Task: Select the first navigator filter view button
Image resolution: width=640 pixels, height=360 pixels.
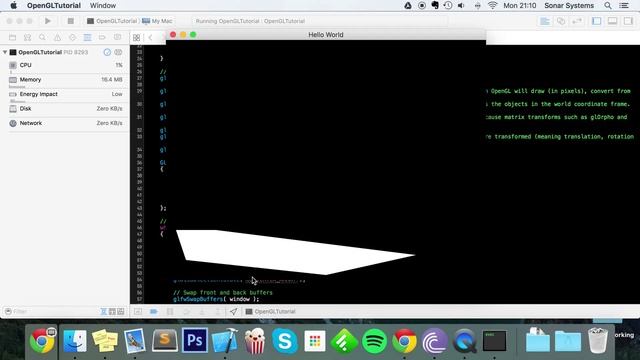Action: (x=104, y=311)
